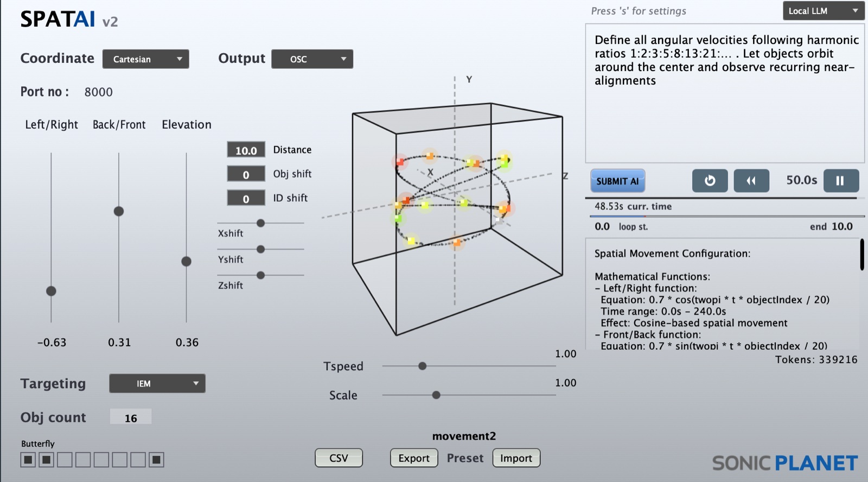Click the Distance value field
This screenshot has height=482, width=868.
(246, 150)
